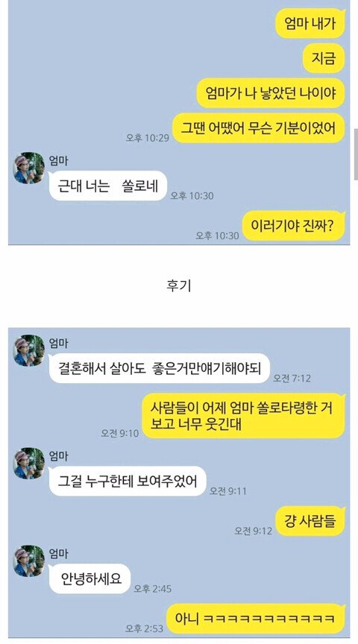
Task: Click the '엄마' sender name above '안녕하세요'
Action: coord(59,553)
